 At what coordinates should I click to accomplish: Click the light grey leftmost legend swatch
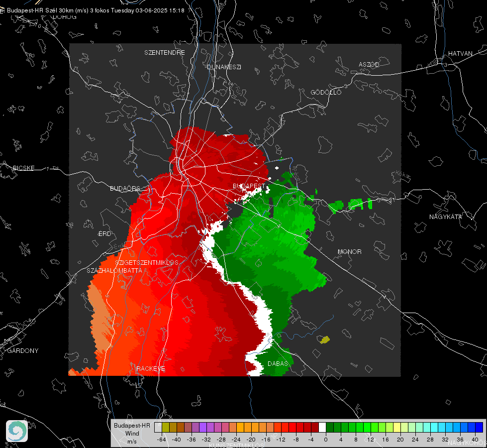point(158,427)
